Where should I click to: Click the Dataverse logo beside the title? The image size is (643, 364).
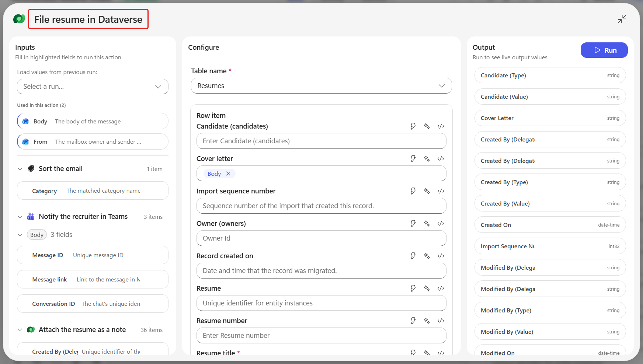pyautogui.click(x=19, y=19)
